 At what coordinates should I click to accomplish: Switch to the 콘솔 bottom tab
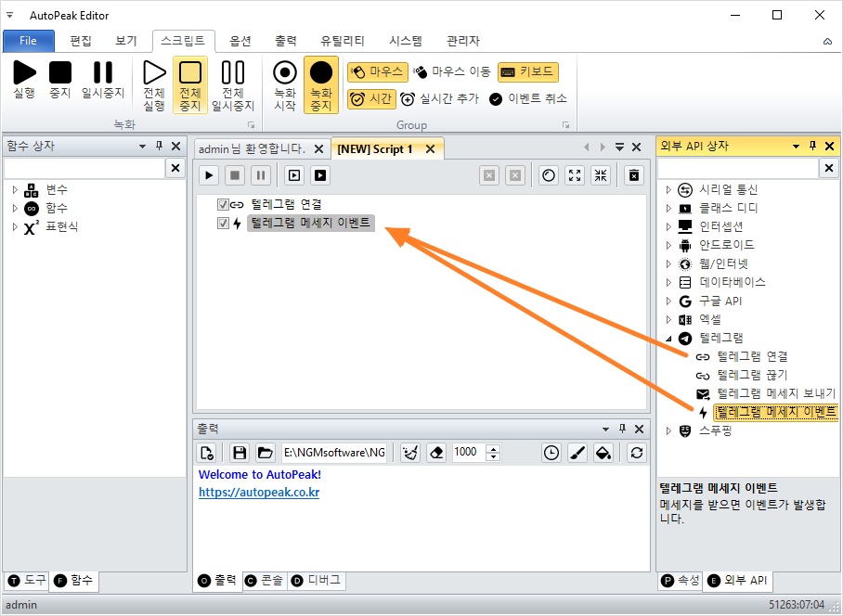265,581
